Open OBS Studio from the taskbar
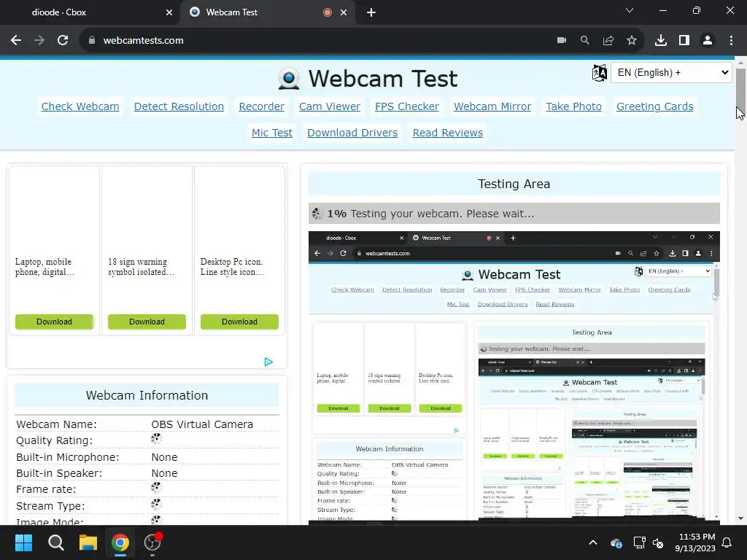The width and height of the screenshot is (747, 560). point(152,542)
